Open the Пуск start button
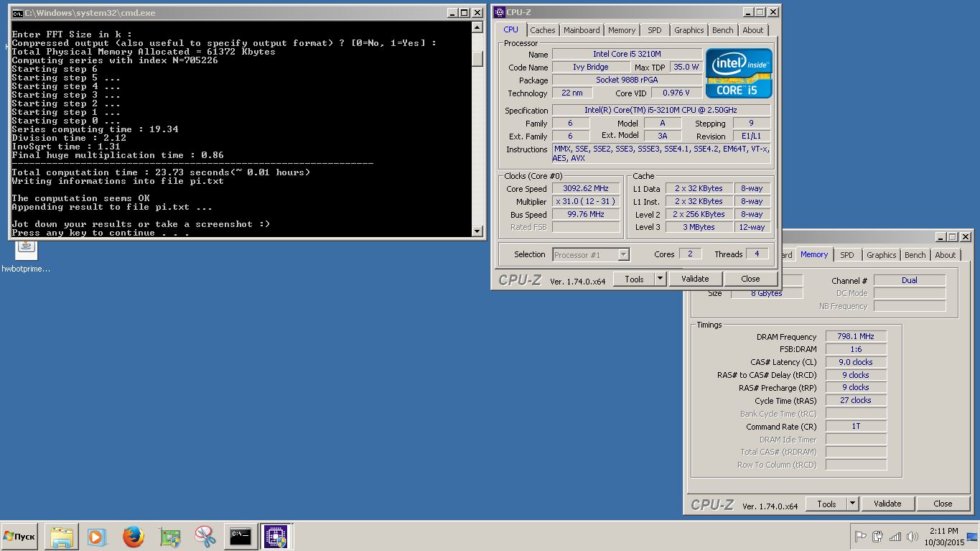Viewport: 980px width, 551px height. (x=19, y=537)
